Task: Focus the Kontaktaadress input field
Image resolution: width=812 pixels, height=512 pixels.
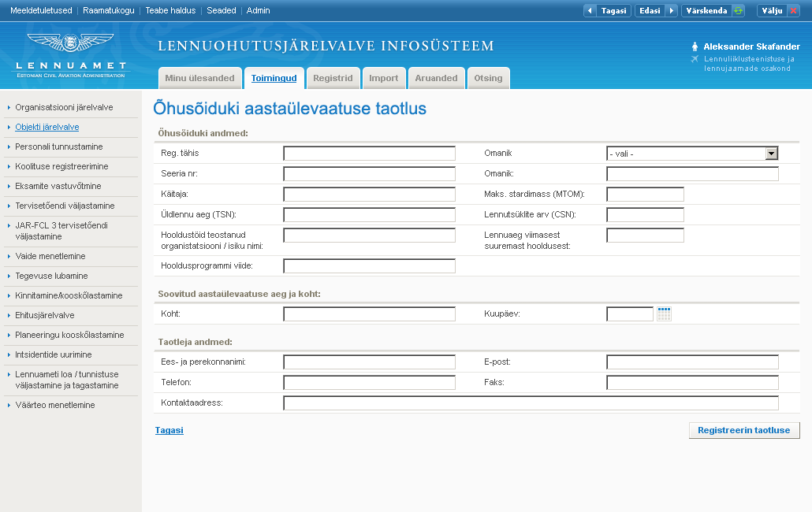Action: (531, 403)
